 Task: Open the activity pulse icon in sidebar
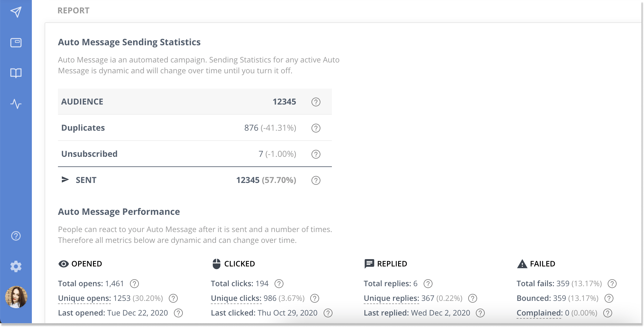16,104
